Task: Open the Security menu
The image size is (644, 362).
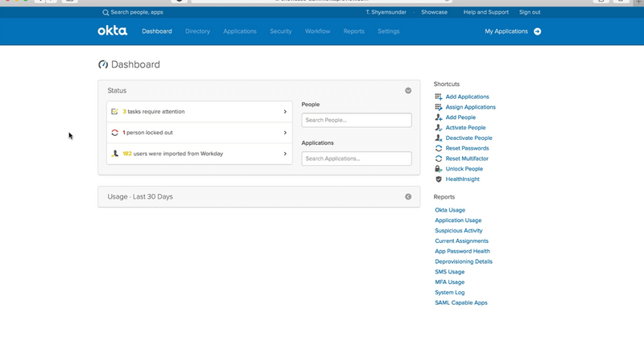Action: coord(281,31)
